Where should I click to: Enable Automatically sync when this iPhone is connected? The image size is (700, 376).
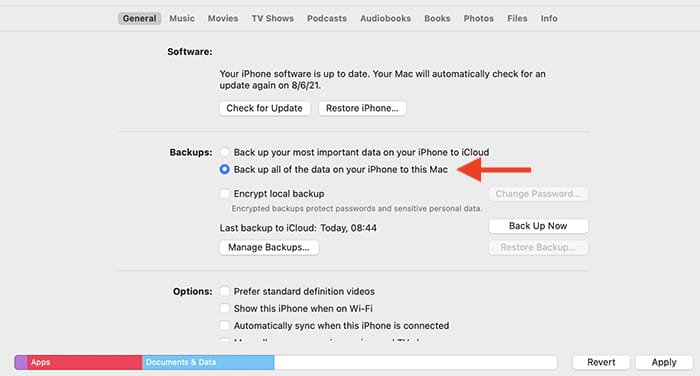pyautogui.click(x=225, y=325)
